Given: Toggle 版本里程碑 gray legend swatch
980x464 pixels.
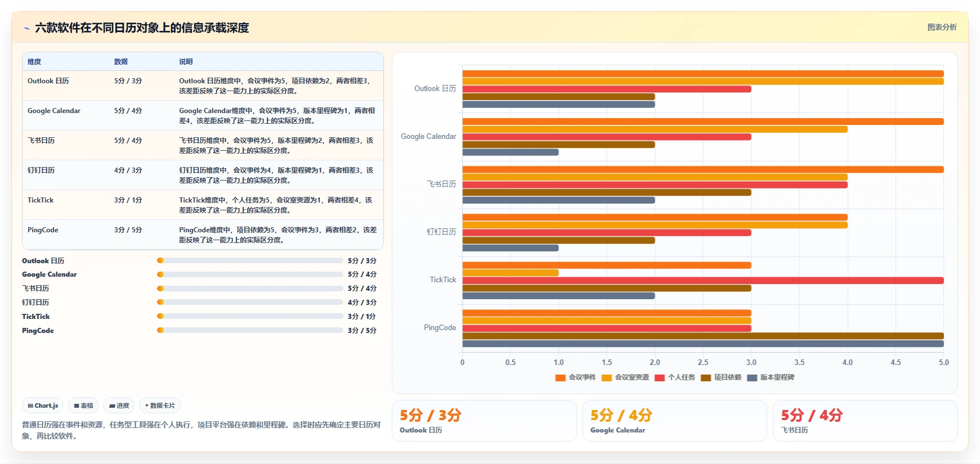Looking at the screenshot, I should pyautogui.click(x=752, y=378).
